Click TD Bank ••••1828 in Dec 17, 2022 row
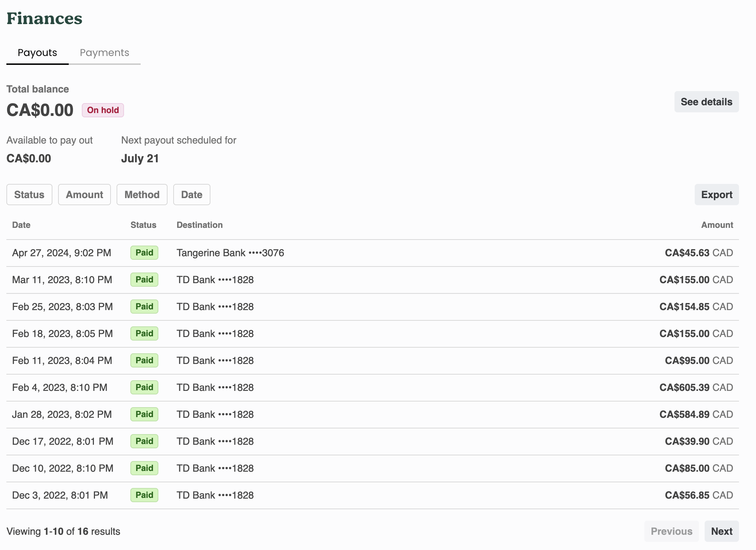This screenshot has height=550, width=756. [215, 442]
